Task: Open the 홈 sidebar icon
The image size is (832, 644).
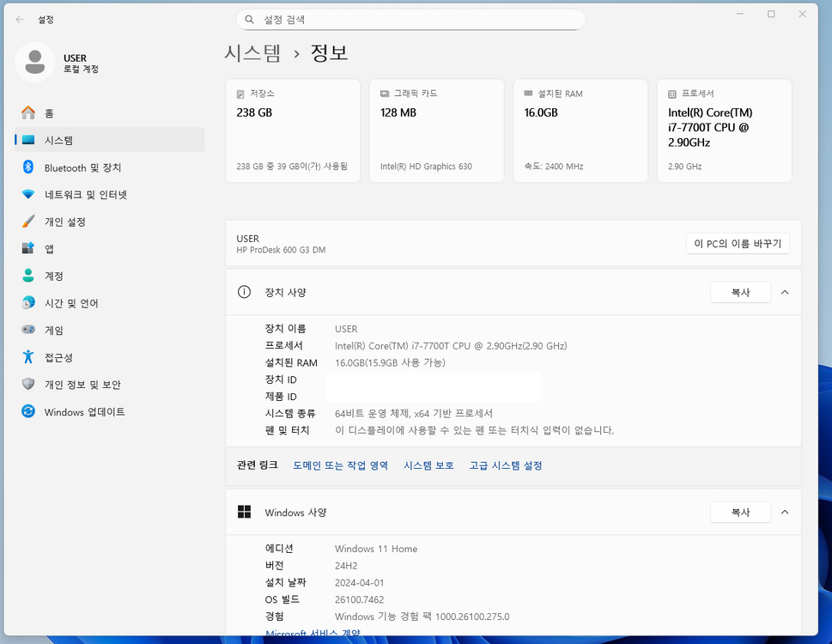Action: pos(27,112)
